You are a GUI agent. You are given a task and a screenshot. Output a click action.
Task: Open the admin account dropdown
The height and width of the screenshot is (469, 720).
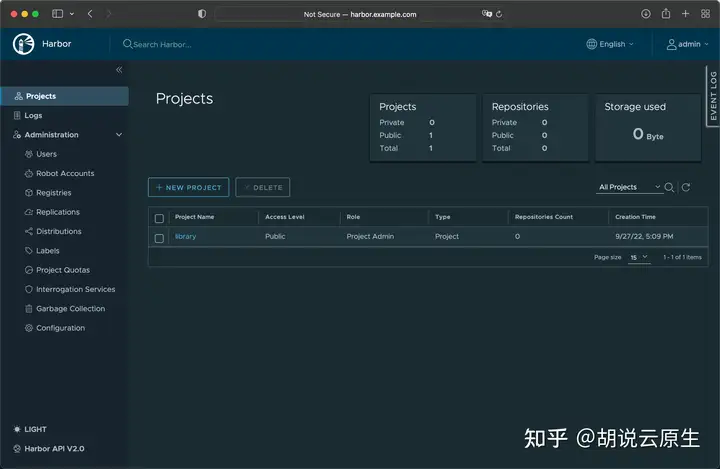pos(688,44)
